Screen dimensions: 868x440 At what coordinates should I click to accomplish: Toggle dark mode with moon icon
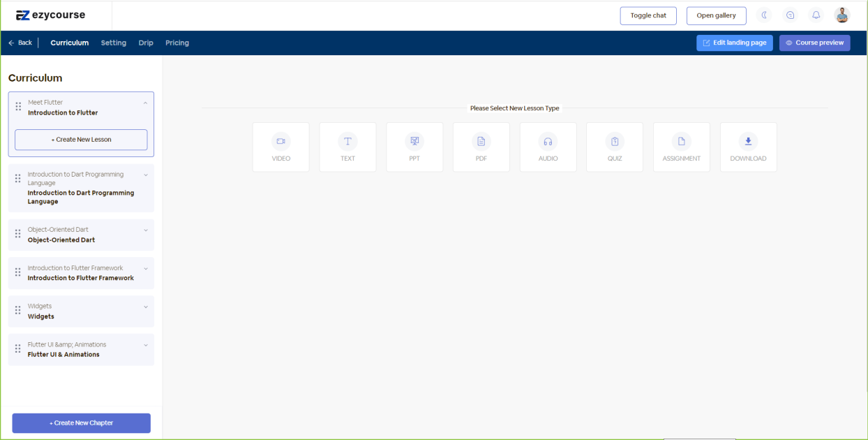pyautogui.click(x=765, y=15)
